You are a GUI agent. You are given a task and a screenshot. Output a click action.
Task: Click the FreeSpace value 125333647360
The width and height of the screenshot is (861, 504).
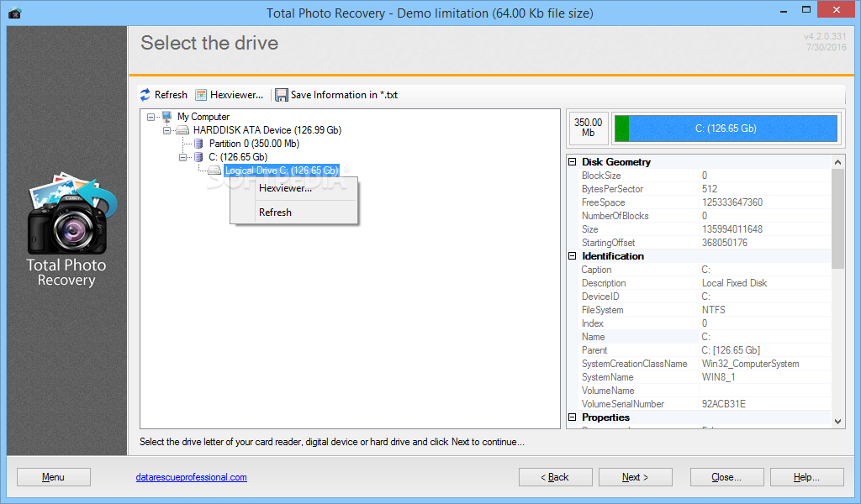coord(732,202)
